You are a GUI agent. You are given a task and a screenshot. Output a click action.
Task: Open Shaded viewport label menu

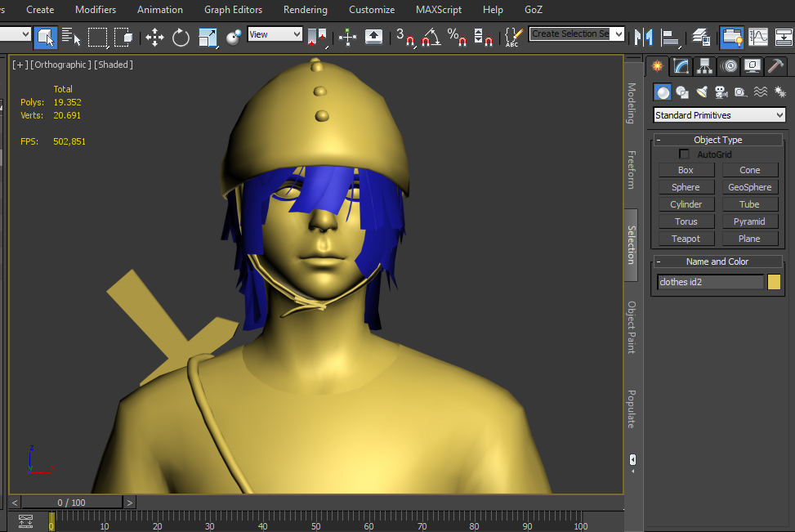[114, 65]
